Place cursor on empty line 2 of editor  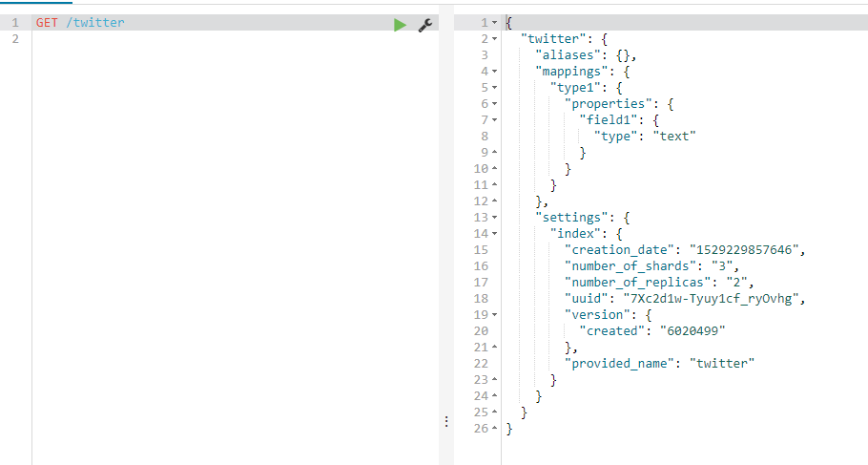pos(236,39)
